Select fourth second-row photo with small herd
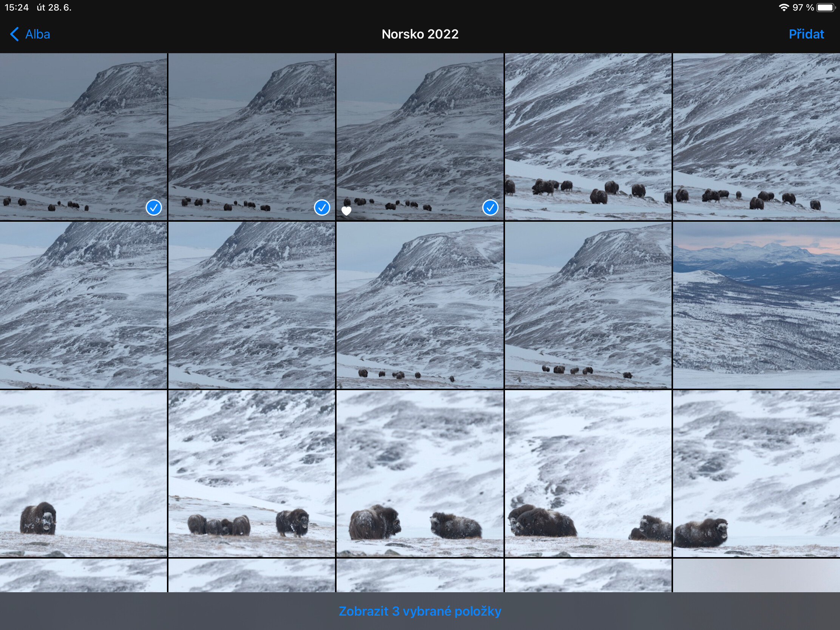Viewport: 840px width, 630px height. 588,305
